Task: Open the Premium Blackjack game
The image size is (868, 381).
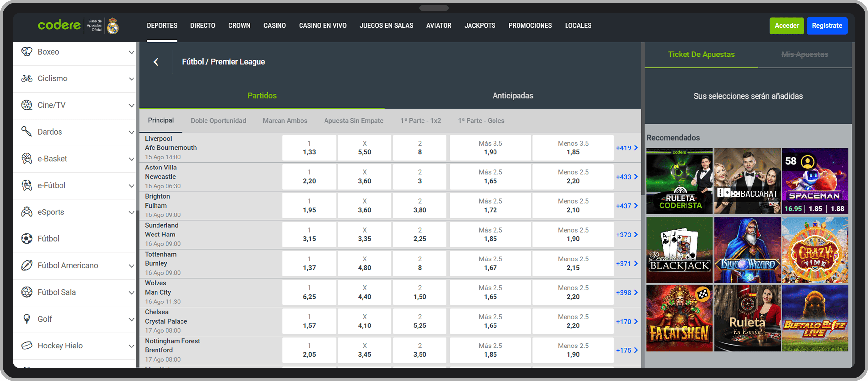Action: (679, 250)
